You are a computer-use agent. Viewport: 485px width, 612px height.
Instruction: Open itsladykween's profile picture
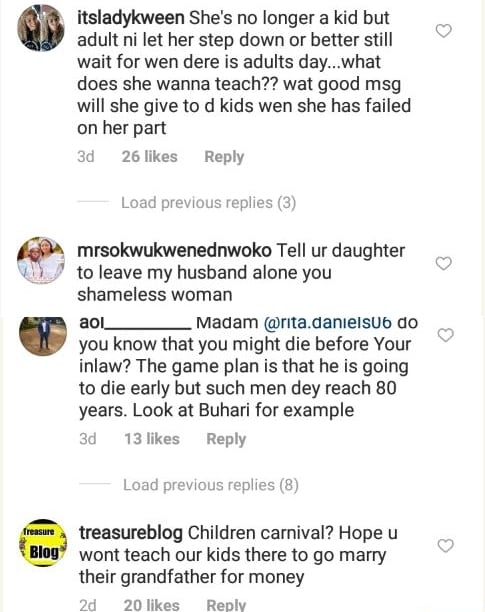pyautogui.click(x=41, y=28)
